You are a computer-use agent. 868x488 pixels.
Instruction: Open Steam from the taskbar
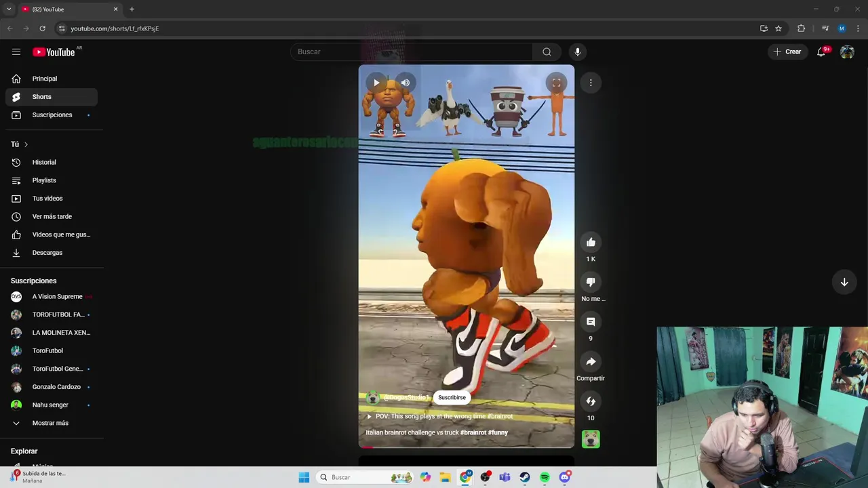[525, 477]
